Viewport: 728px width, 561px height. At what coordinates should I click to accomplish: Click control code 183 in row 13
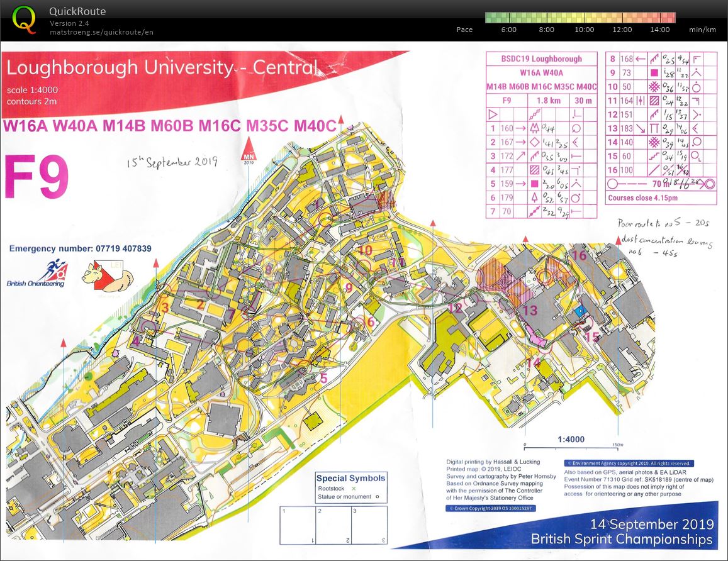626,128
